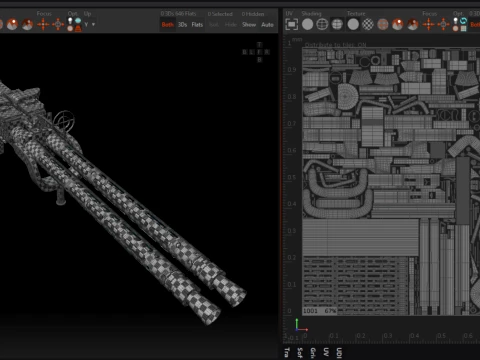Image resolution: width=480 pixels, height=360 pixels.
Task: Click the 67% tile fill value
Action: [x=330, y=311]
